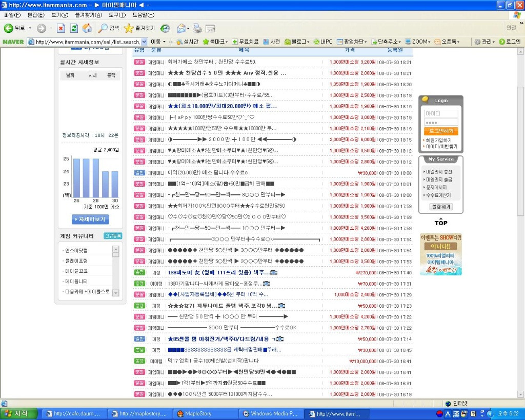Open the 회원가입하기 link in Login box
The image size is (525, 420).
coord(439,140)
